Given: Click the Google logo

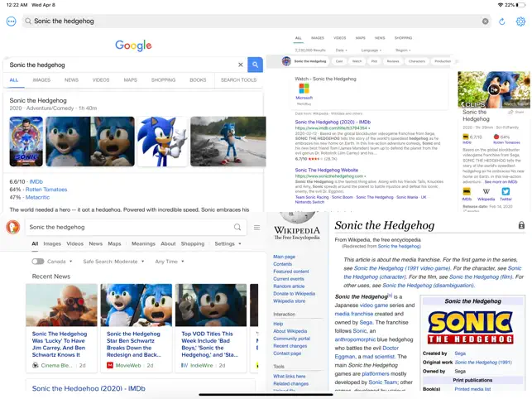Looking at the screenshot, I should (x=133, y=46).
